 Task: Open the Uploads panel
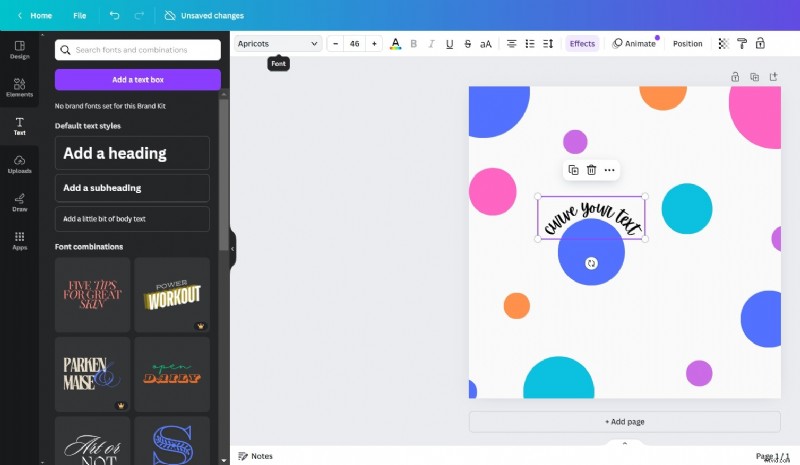19,163
